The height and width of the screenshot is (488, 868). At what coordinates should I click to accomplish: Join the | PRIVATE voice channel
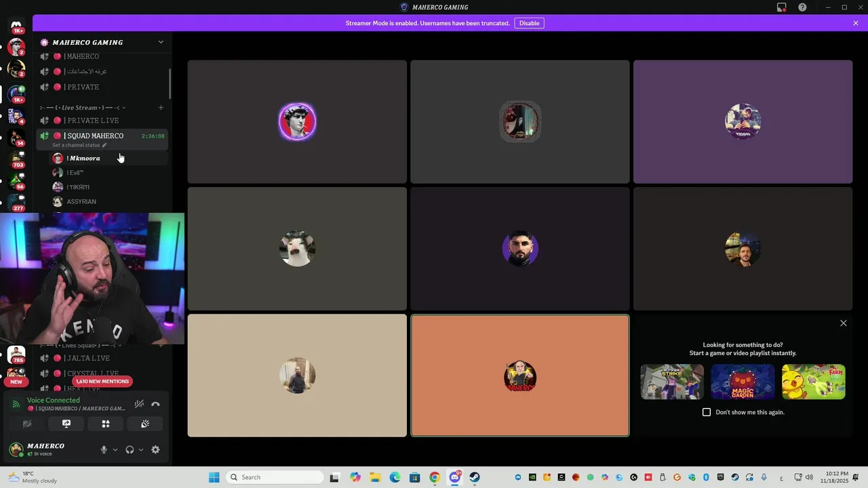click(x=102, y=87)
